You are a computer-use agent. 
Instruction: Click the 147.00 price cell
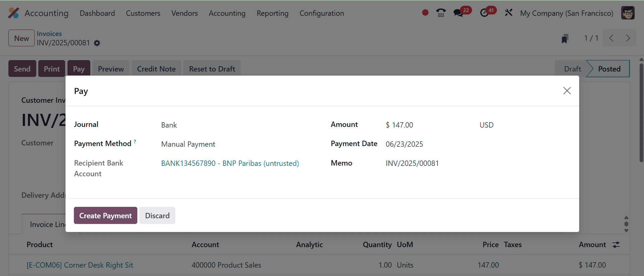click(488, 265)
